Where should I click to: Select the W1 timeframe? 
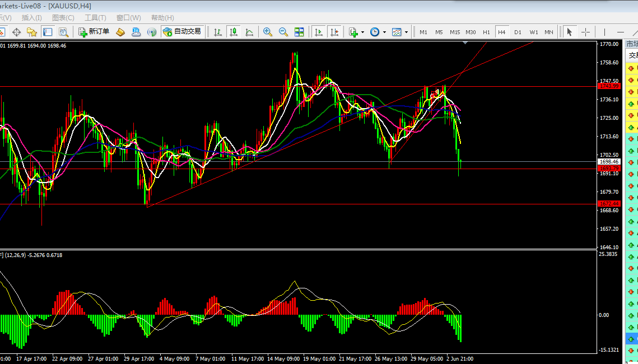pyautogui.click(x=534, y=32)
